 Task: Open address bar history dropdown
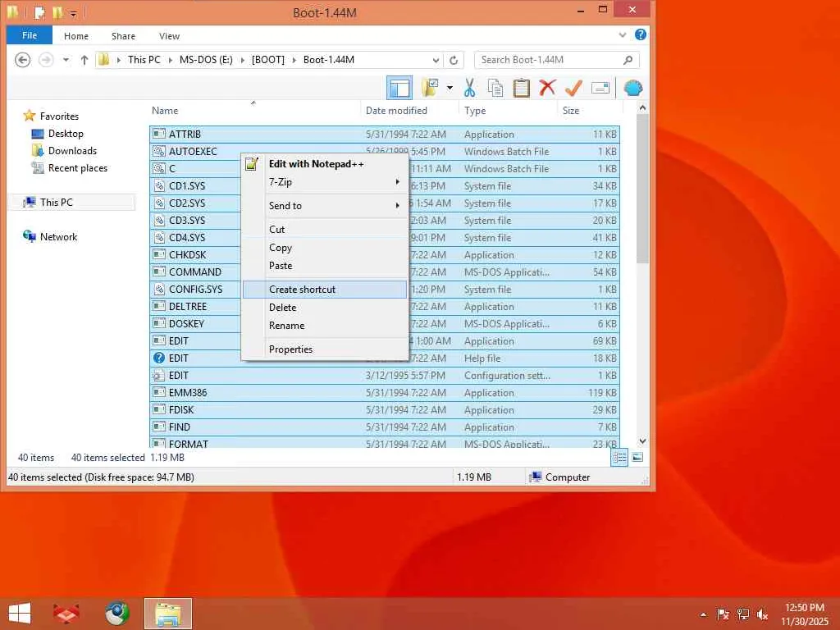(x=436, y=60)
